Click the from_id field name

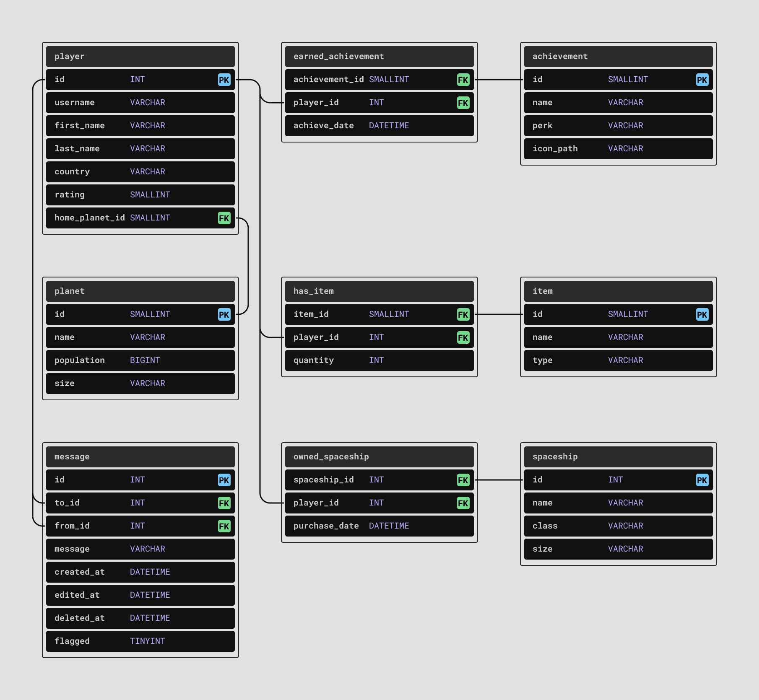coord(72,526)
